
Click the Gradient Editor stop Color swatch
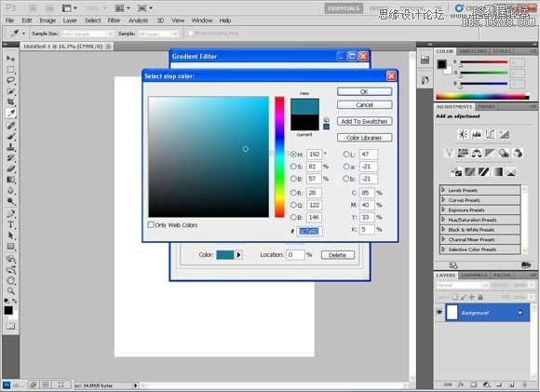(x=225, y=255)
